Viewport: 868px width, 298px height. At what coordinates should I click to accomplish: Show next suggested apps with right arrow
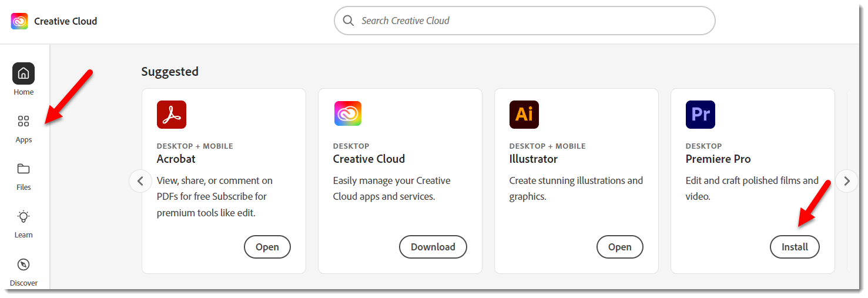pos(847,181)
